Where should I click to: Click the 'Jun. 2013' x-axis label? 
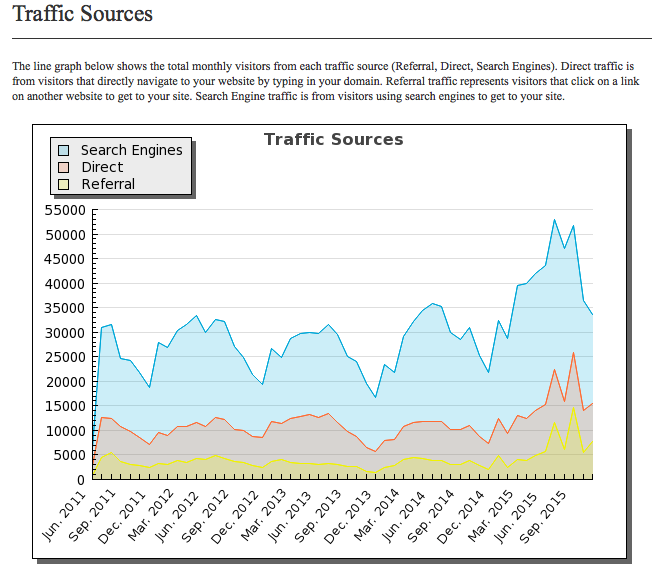295,516
